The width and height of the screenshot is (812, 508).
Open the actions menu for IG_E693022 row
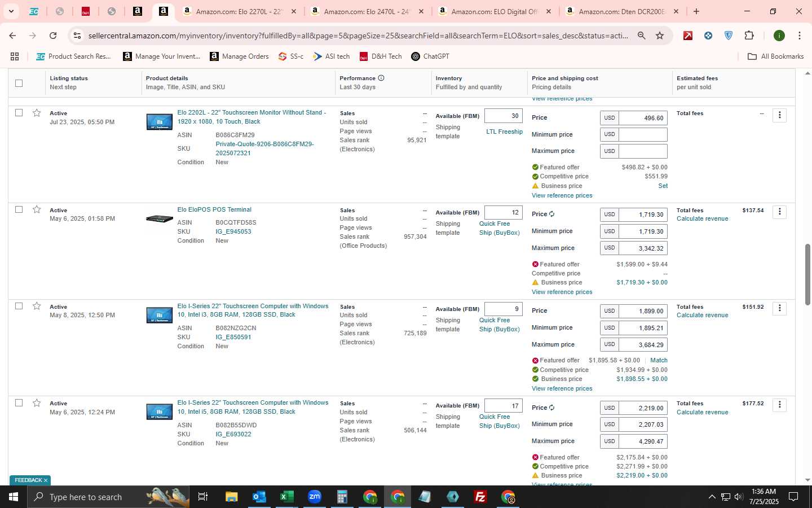(779, 405)
